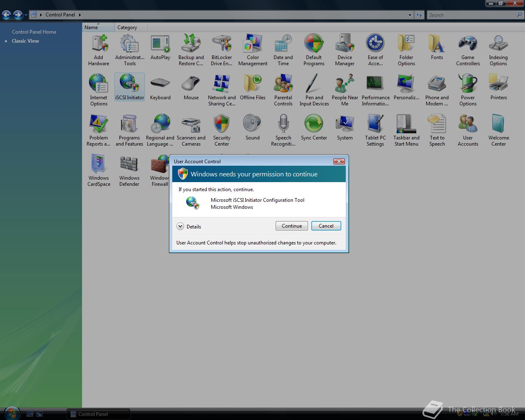The image size is (525, 420).
Task: Open Sync Center icon
Action: (x=314, y=128)
